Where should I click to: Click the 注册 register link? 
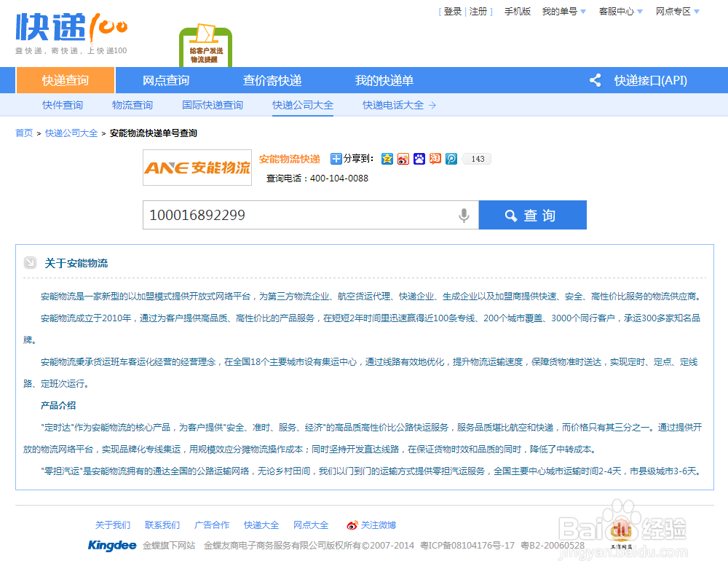478,12
